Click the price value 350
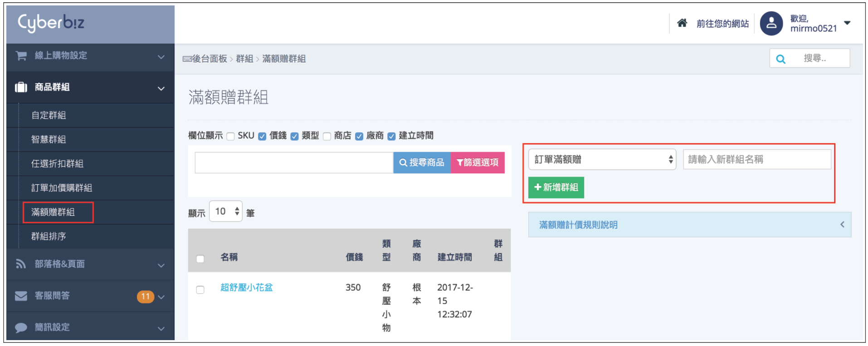This screenshot has width=868, height=346. [x=353, y=288]
